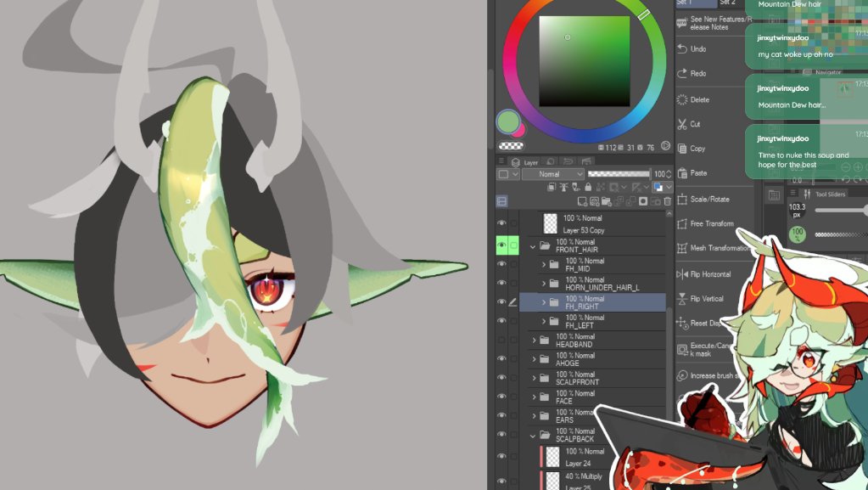The width and height of the screenshot is (868, 490).
Task: Click the Paste command
Action: (692, 173)
